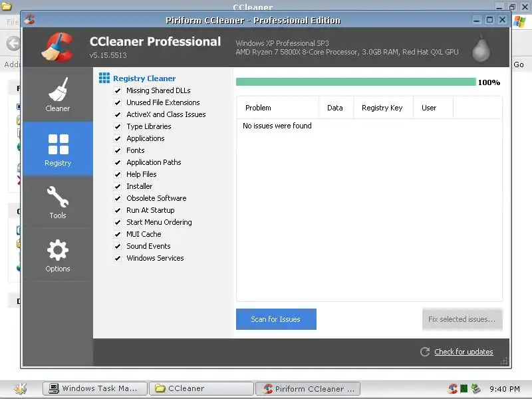Click the 100% scan progress bar
Viewport: 532px width, 399px height.
[x=356, y=82]
